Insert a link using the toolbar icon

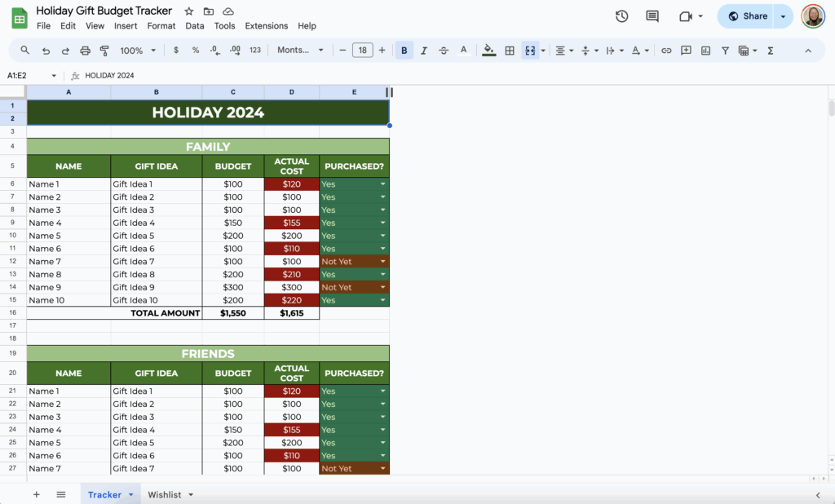coord(666,50)
